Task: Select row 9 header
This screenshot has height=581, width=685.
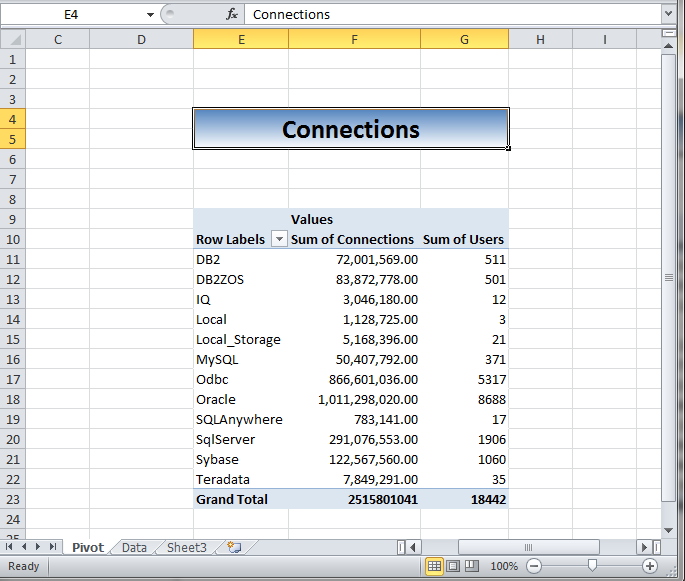Action: click(13, 219)
